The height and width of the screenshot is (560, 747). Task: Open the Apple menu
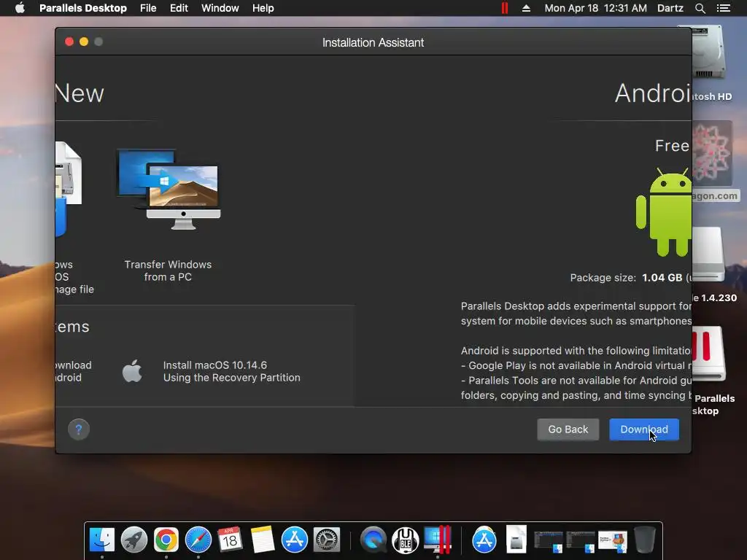pyautogui.click(x=20, y=8)
